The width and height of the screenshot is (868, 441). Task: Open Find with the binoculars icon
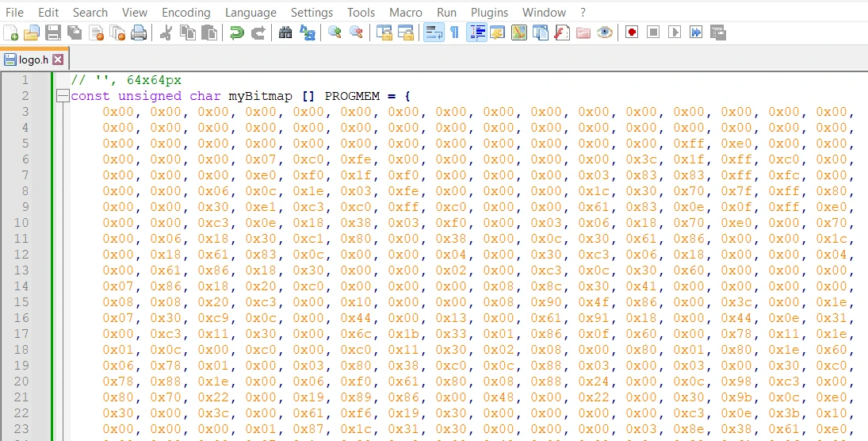click(285, 33)
